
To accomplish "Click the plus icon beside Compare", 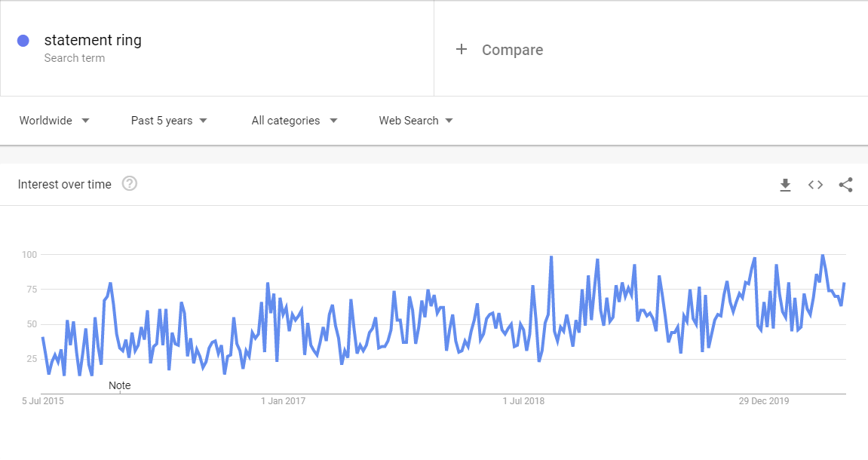I will (x=461, y=49).
